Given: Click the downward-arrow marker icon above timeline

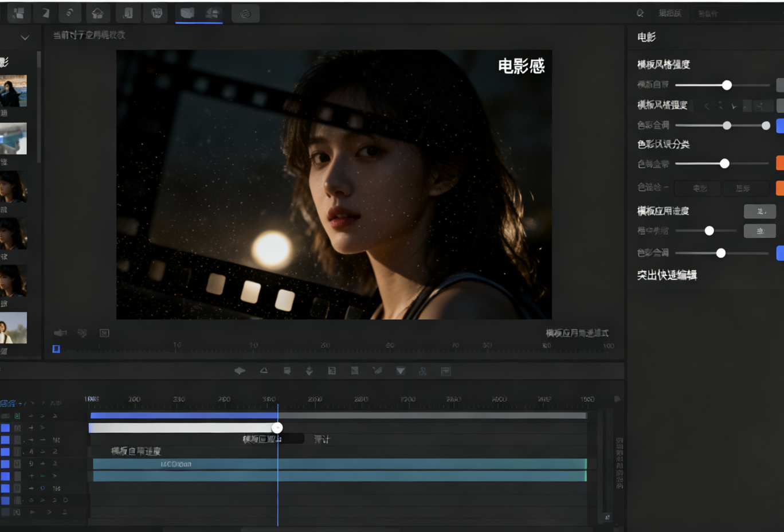Looking at the screenshot, I should click(309, 371).
